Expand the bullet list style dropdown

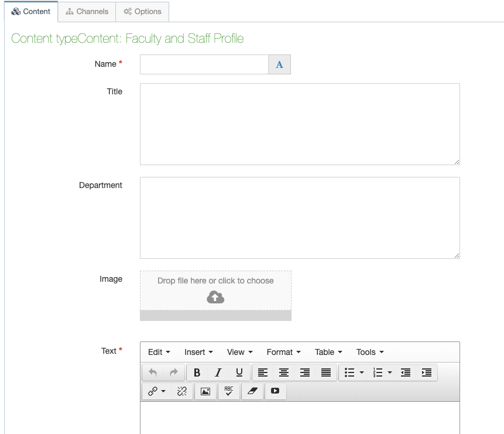coord(362,373)
